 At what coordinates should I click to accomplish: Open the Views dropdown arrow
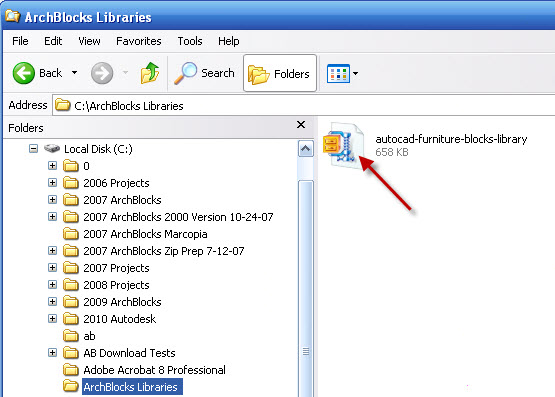pos(355,73)
